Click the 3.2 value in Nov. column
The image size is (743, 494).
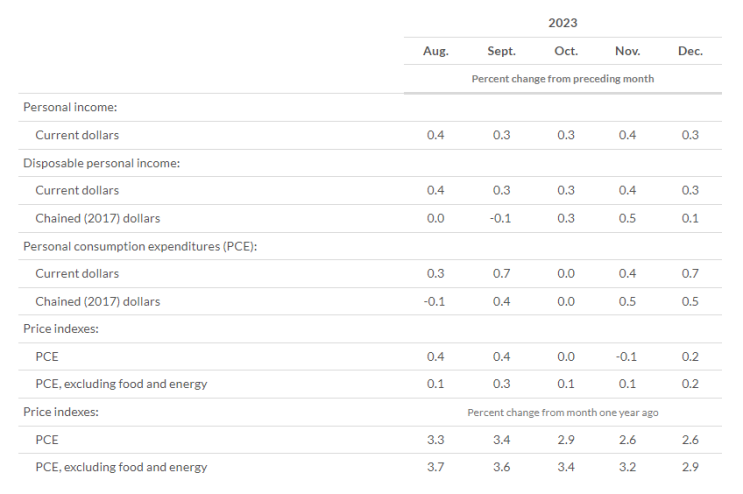coord(628,466)
